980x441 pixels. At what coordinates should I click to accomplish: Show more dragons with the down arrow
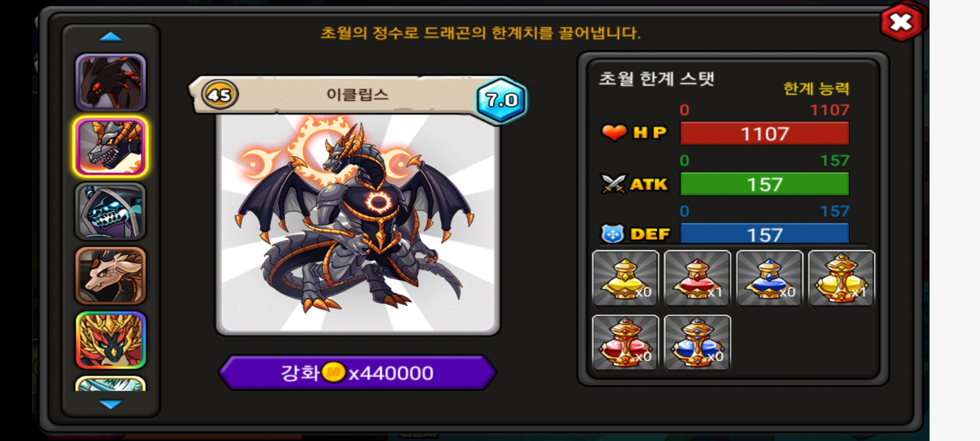pos(111,404)
